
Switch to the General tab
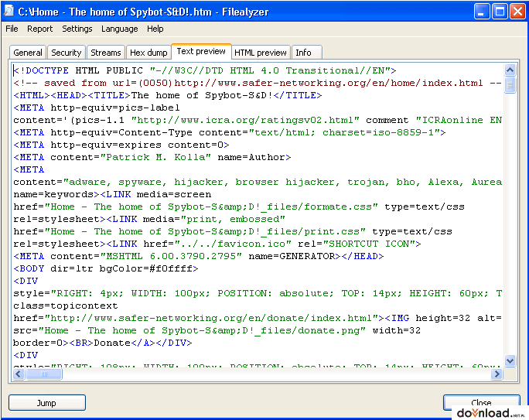[x=28, y=53]
